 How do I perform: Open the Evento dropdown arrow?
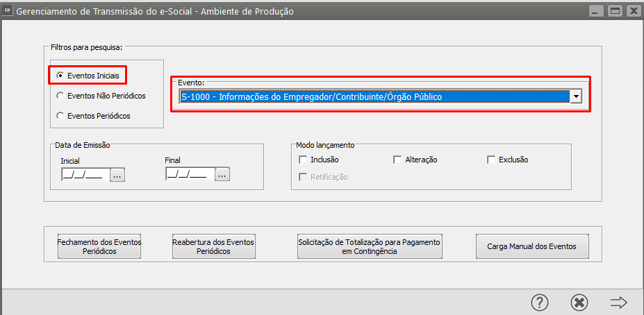pos(576,97)
